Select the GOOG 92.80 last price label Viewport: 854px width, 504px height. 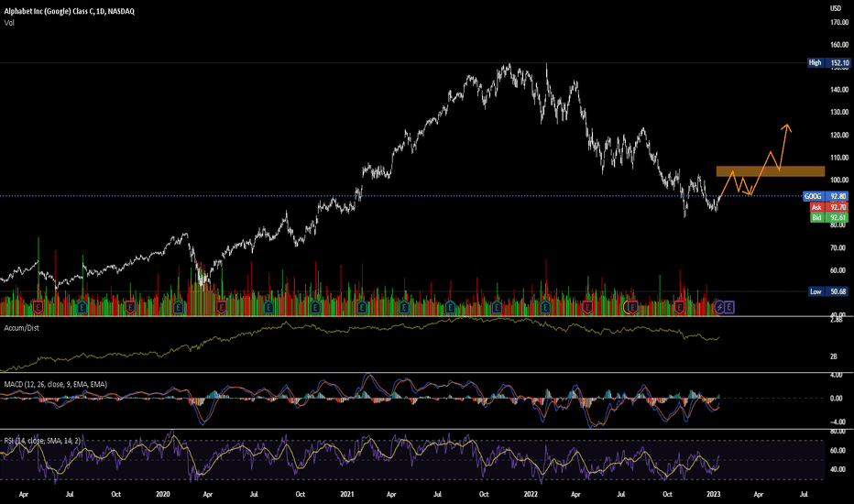826,196
